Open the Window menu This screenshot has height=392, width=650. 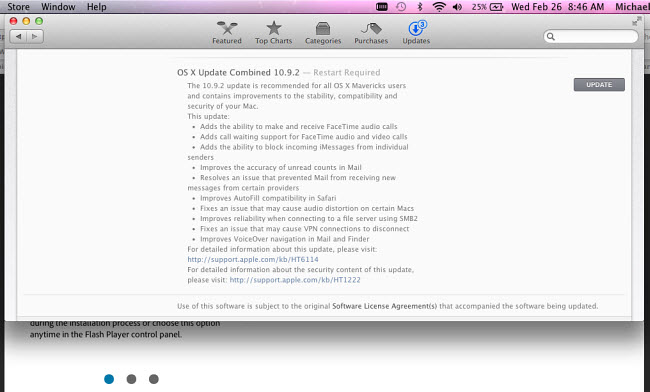coord(58,7)
